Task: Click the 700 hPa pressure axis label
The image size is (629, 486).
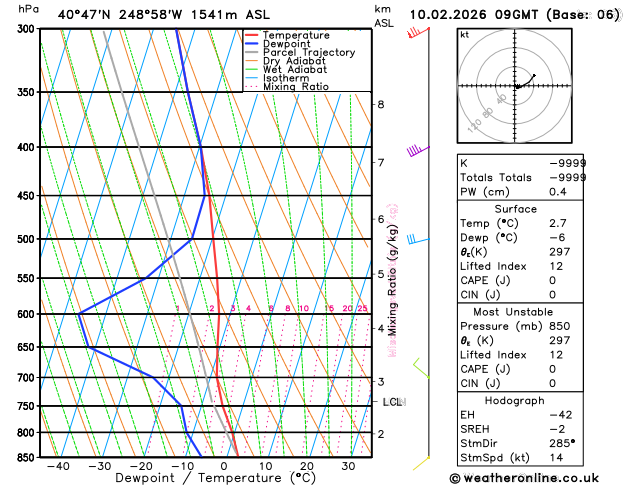Action: coord(27,378)
